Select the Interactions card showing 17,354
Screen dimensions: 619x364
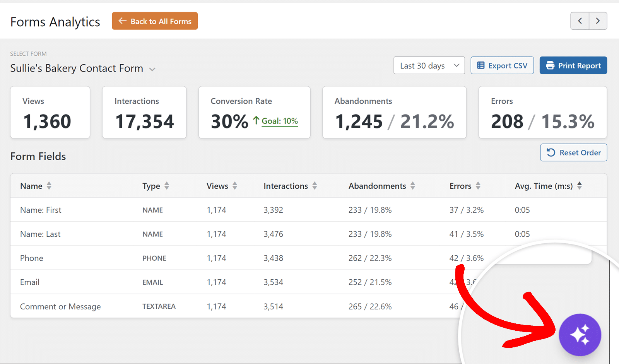144,112
